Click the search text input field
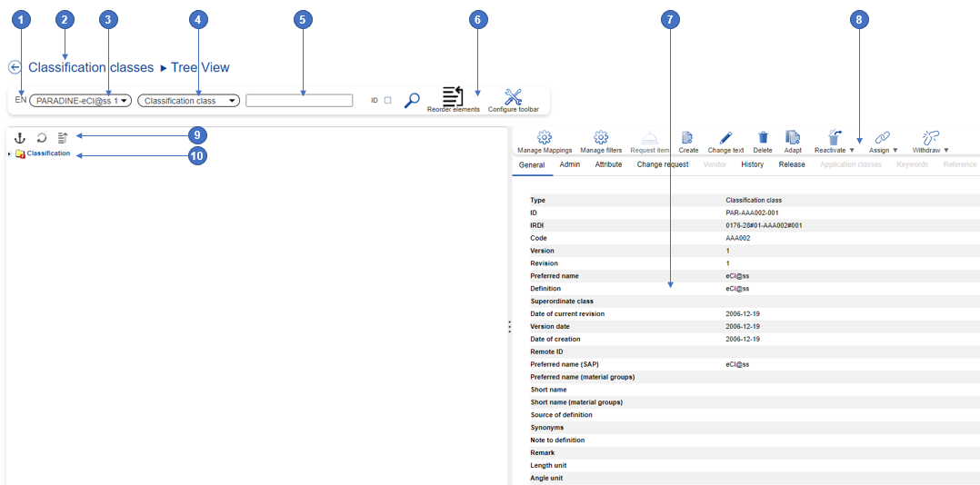The height and width of the screenshot is (485, 980). [299, 101]
